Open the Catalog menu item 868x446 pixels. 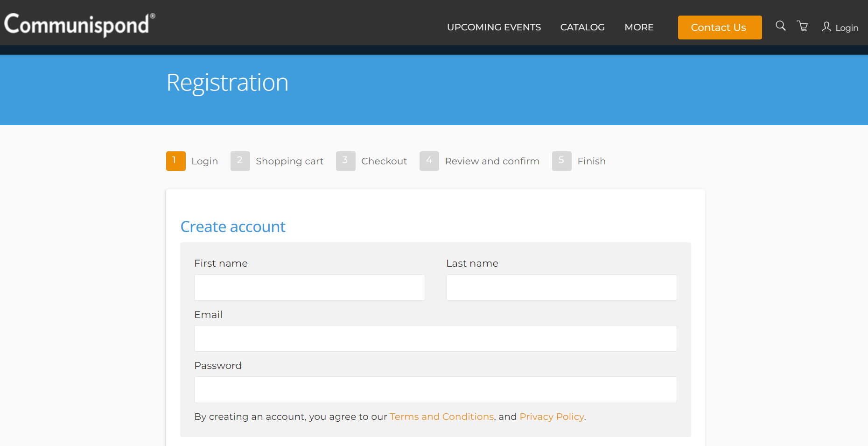point(582,28)
